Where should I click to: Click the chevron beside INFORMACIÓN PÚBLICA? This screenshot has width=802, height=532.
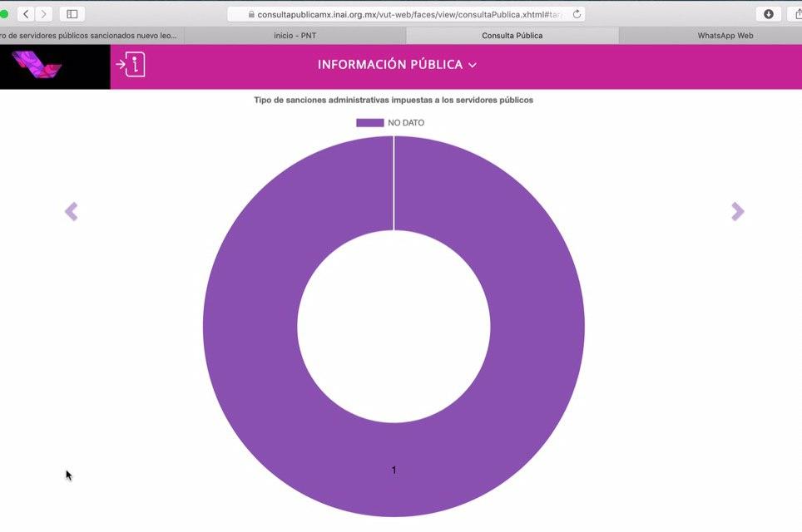tap(473, 65)
